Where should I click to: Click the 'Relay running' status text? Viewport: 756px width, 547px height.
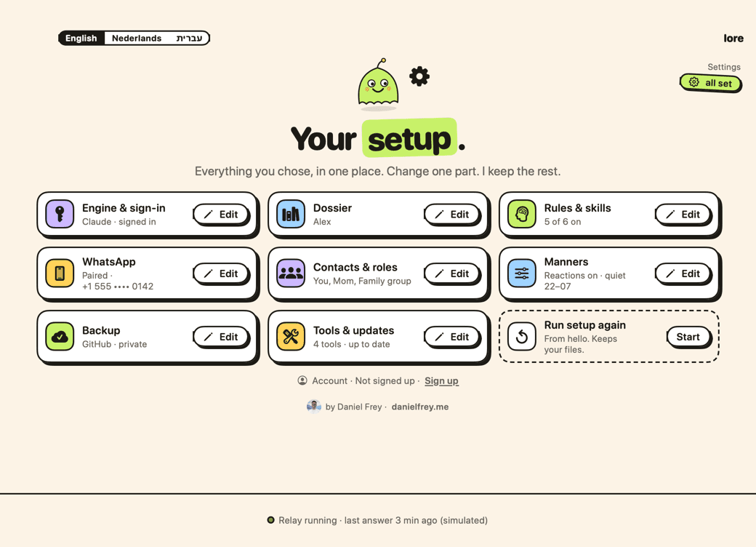pos(307,520)
